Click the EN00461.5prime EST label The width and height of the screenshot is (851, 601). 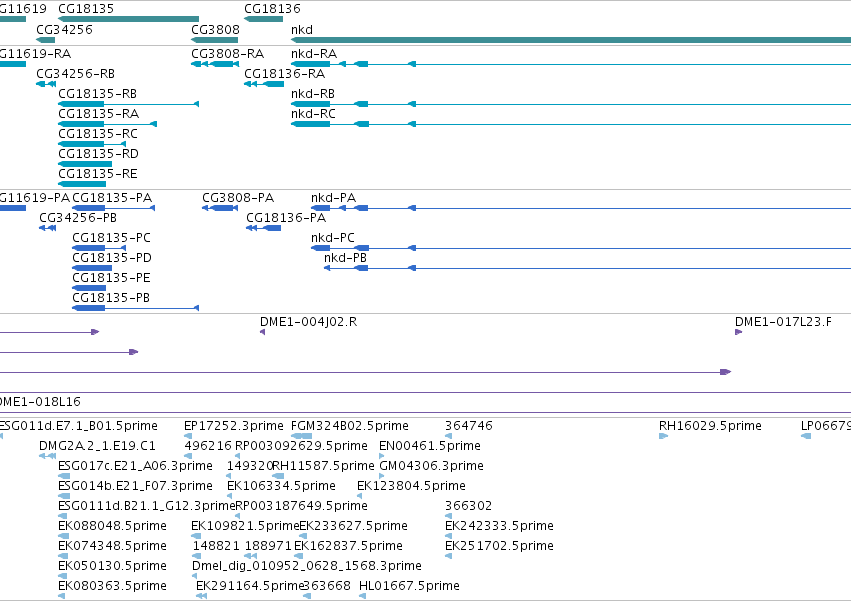coord(429,446)
